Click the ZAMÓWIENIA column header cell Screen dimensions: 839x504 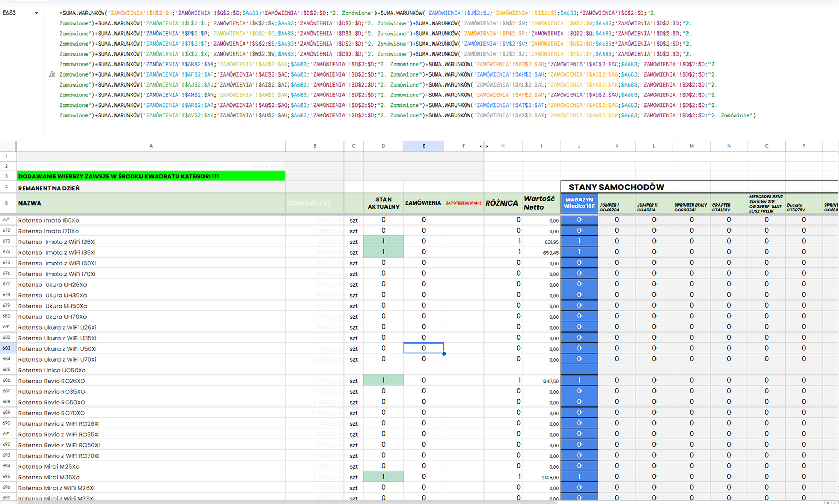[423, 203]
